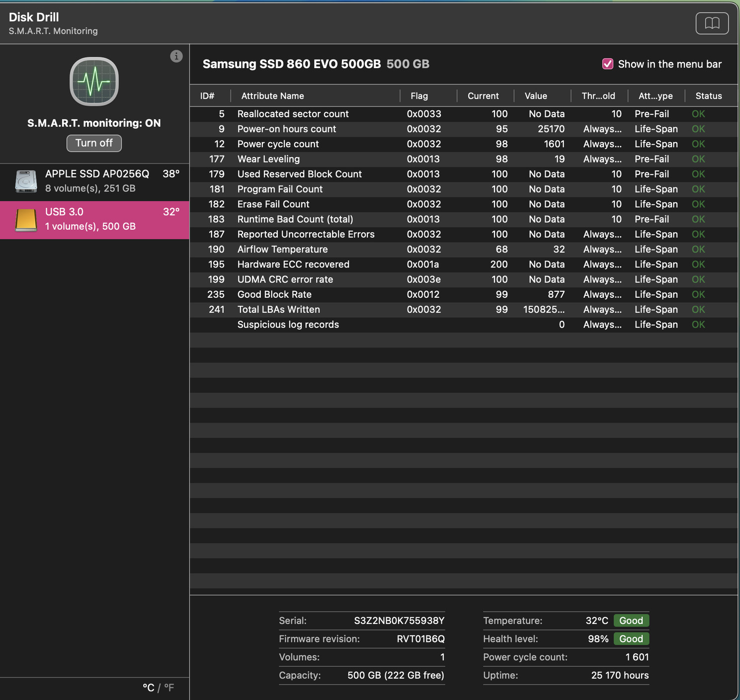740x700 pixels.
Task: Click uptime 25 170 hours value
Action: (x=620, y=675)
